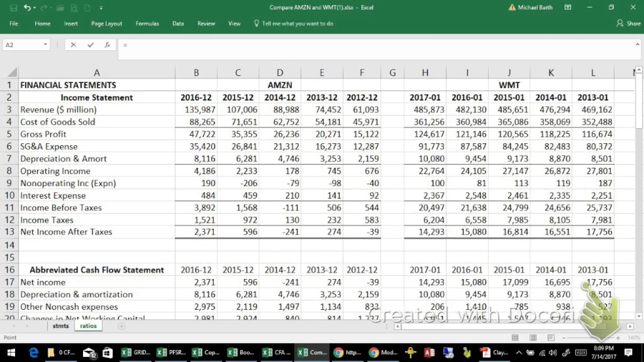Open the Page Layout ribbon tab
Image resolution: width=644 pixels, height=362 pixels.
[107, 24]
